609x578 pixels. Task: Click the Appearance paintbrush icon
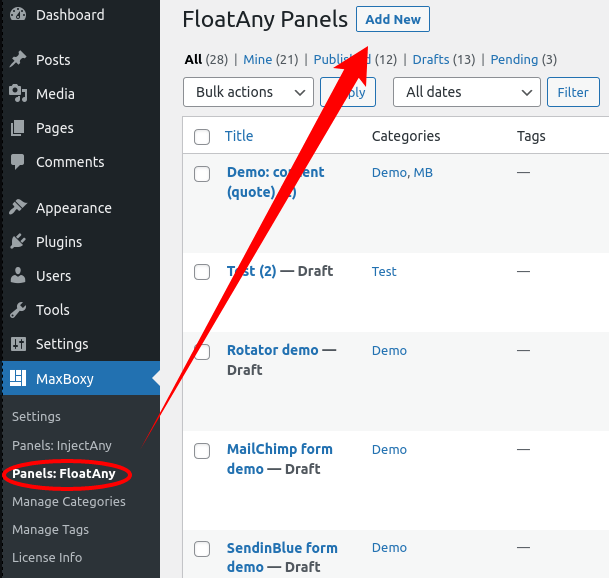[18, 207]
